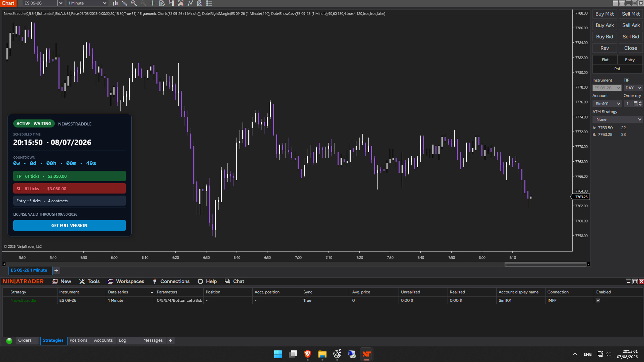The width and height of the screenshot is (644, 362).
Task: Select the crosshair cursor icon
Action: (x=152, y=3)
